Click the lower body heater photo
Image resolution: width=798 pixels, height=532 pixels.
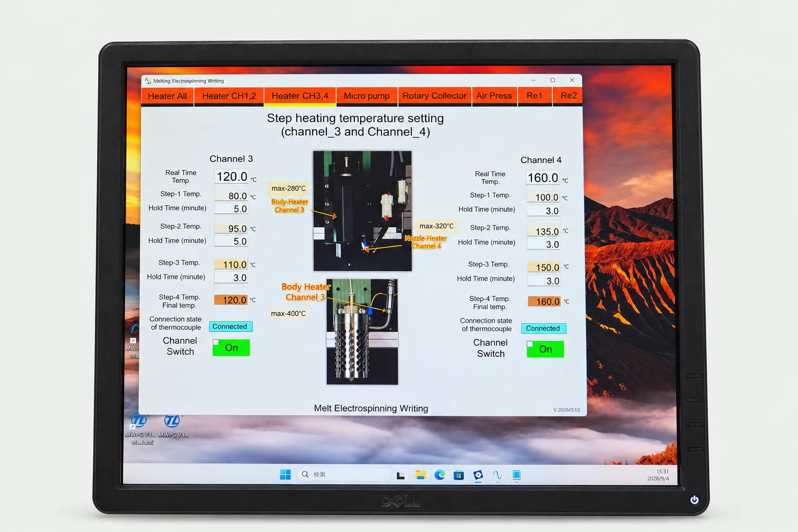(362, 332)
